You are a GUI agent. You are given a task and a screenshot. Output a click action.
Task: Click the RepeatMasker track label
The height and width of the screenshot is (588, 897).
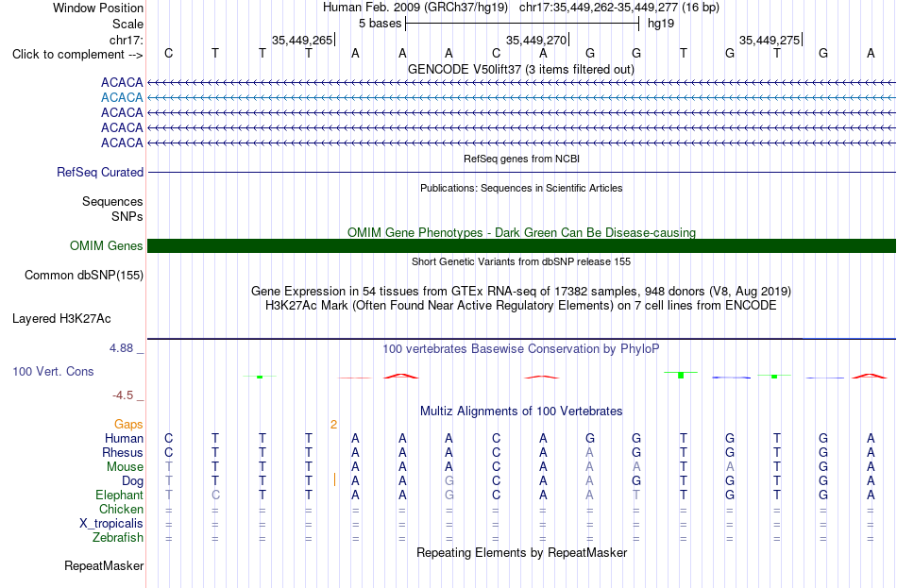104,565
